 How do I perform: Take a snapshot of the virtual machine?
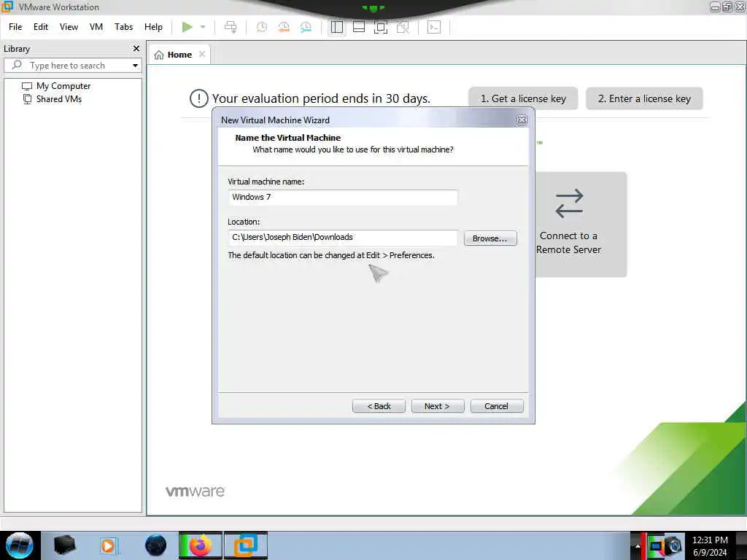[x=262, y=27]
